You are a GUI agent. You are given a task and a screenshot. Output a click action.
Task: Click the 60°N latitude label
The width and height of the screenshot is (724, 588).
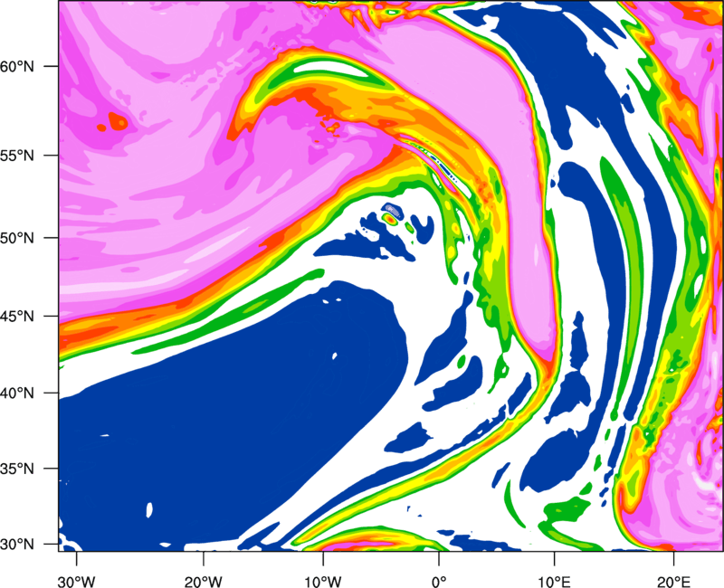click(x=17, y=66)
